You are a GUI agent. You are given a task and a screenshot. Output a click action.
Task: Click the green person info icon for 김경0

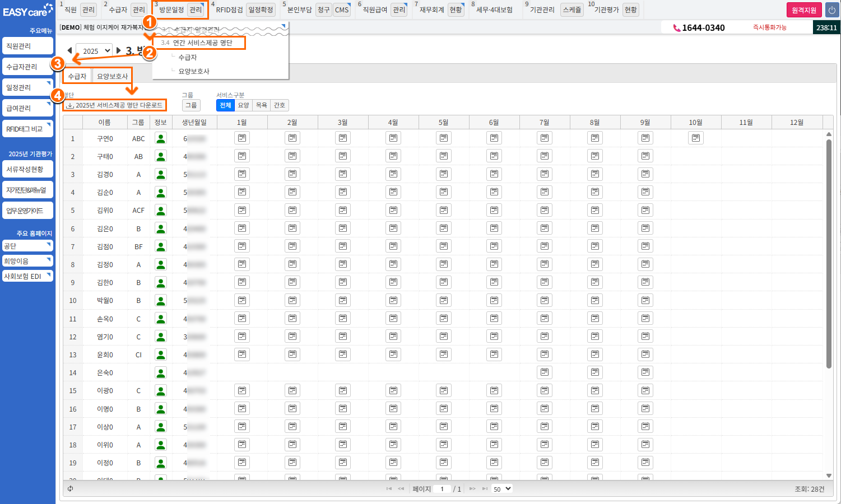(161, 174)
